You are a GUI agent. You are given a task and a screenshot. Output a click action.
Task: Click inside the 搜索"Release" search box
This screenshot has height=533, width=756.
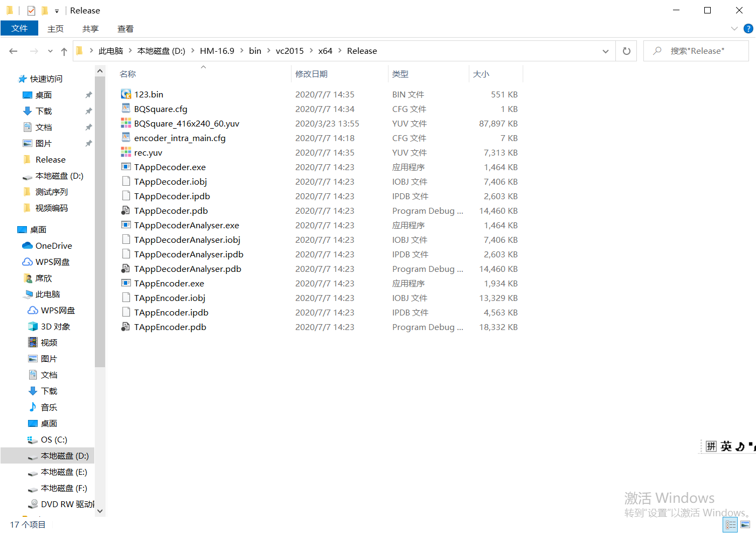point(696,51)
